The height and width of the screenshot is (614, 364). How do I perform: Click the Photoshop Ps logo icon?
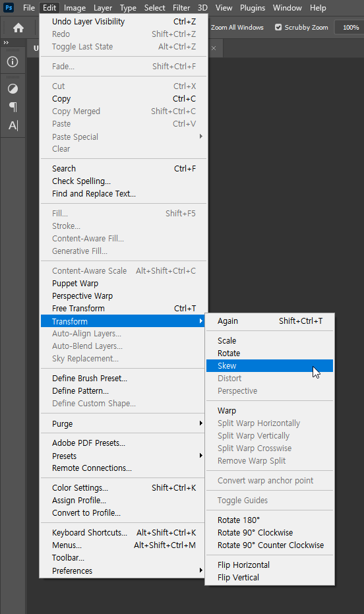[9, 7]
